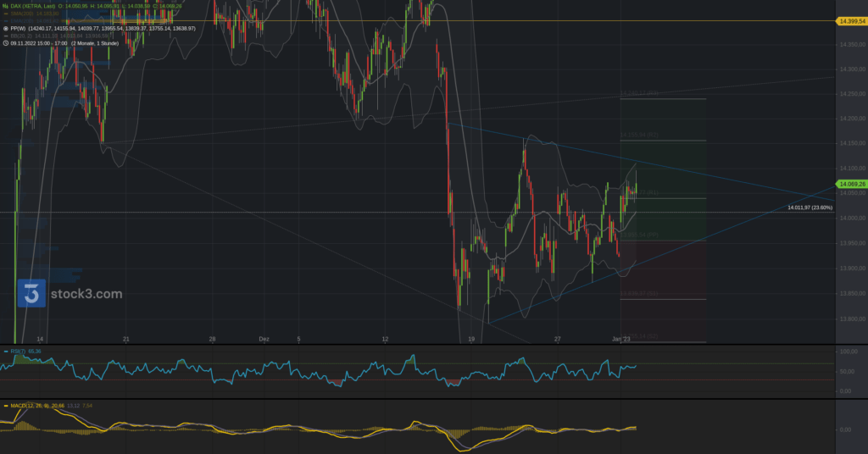Click the green 14.069,26 current price tag
868x454 pixels.
click(x=850, y=184)
